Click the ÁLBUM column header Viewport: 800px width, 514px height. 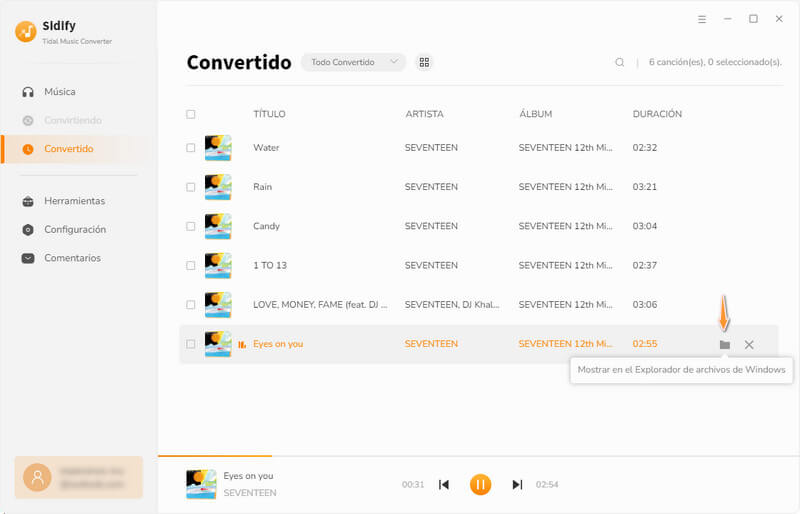536,114
